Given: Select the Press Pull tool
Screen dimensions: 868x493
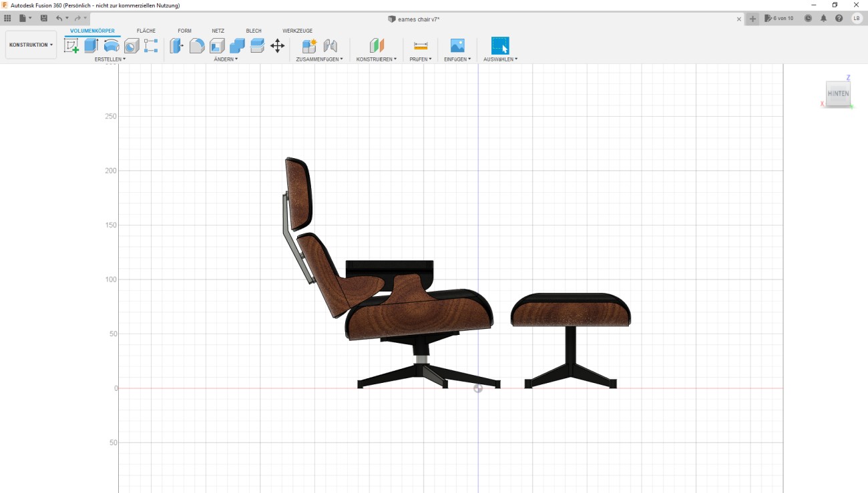Looking at the screenshot, I should pyautogui.click(x=177, y=45).
